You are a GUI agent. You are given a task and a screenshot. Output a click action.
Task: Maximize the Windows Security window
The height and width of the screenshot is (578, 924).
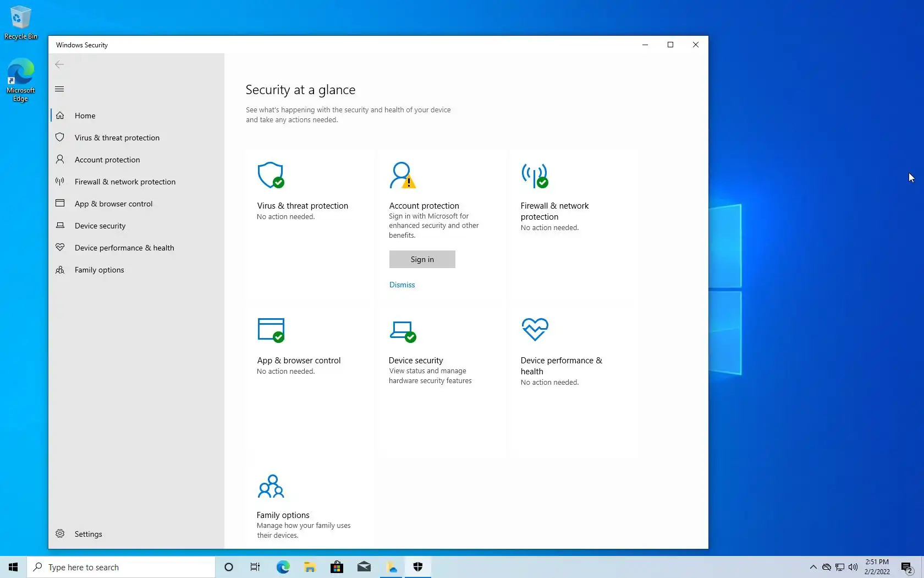coord(670,45)
